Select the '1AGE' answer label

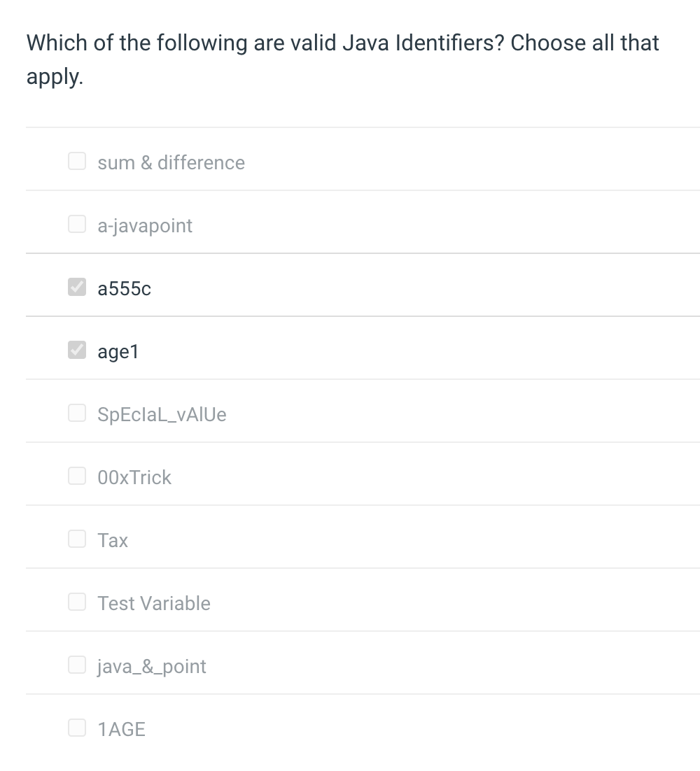tap(121, 728)
